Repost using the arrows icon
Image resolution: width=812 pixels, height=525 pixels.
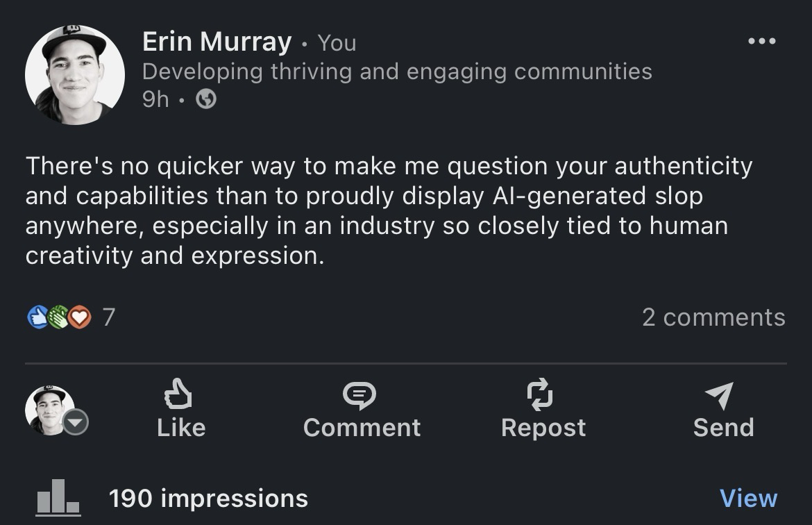click(540, 394)
